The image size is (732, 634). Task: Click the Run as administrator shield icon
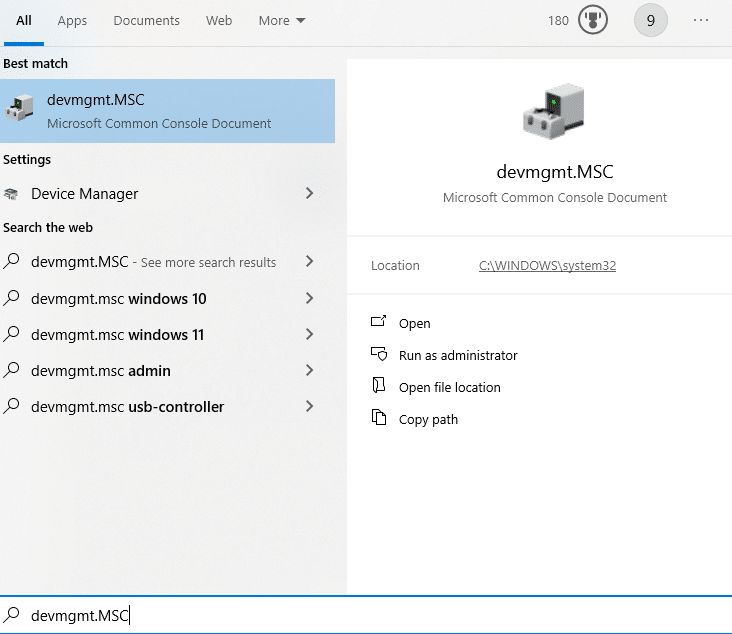click(378, 354)
